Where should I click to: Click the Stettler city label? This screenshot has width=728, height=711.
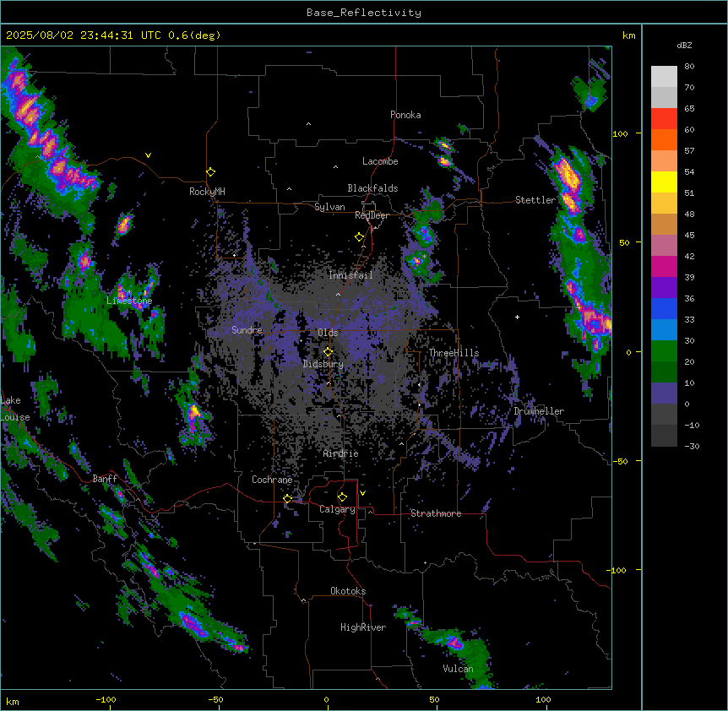(535, 200)
